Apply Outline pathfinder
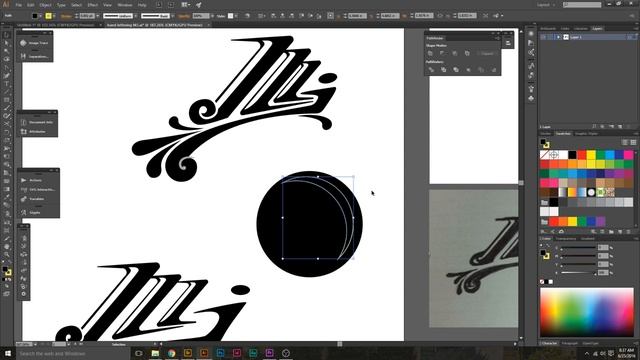640x360 pixels. click(481, 70)
